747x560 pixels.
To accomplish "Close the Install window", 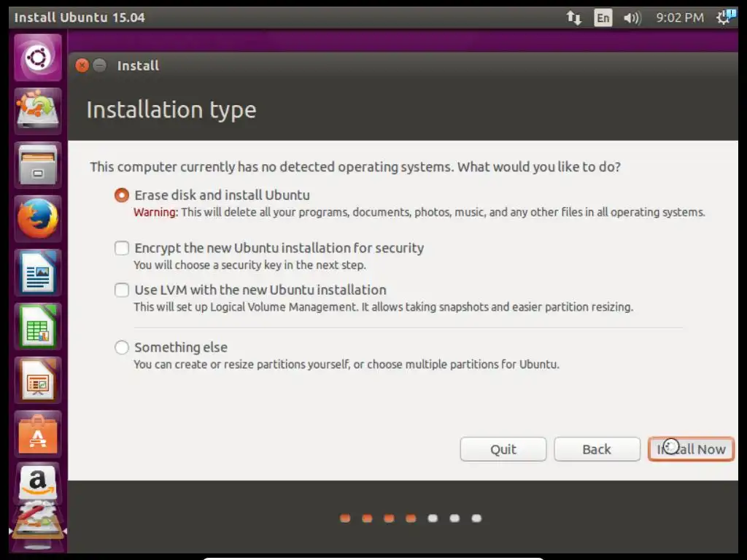I will tap(82, 65).
